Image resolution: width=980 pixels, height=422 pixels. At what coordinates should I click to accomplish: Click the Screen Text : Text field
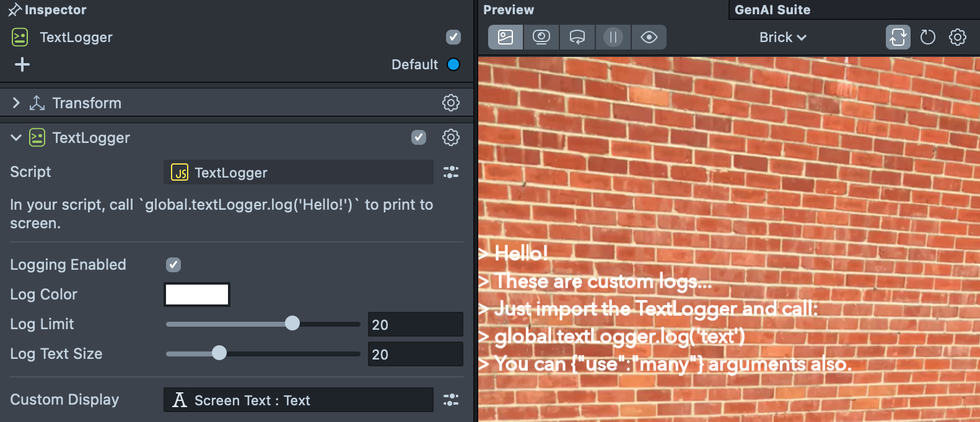pos(299,400)
